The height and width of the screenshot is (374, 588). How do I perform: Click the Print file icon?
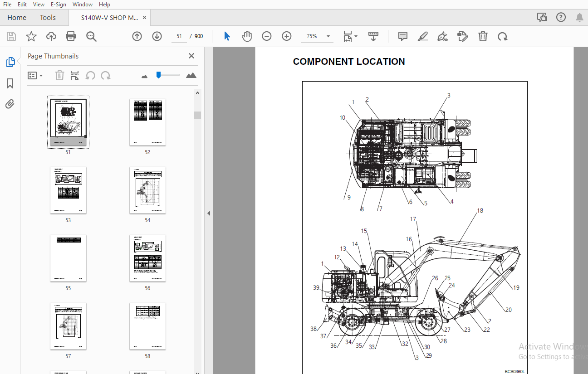pyautogui.click(x=70, y=36)
